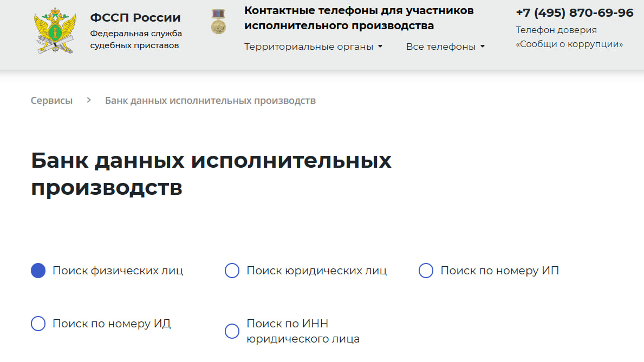This screenshot has width=644, height=362.
Task: Click the ФССП России site title
Action: point(135,18)
